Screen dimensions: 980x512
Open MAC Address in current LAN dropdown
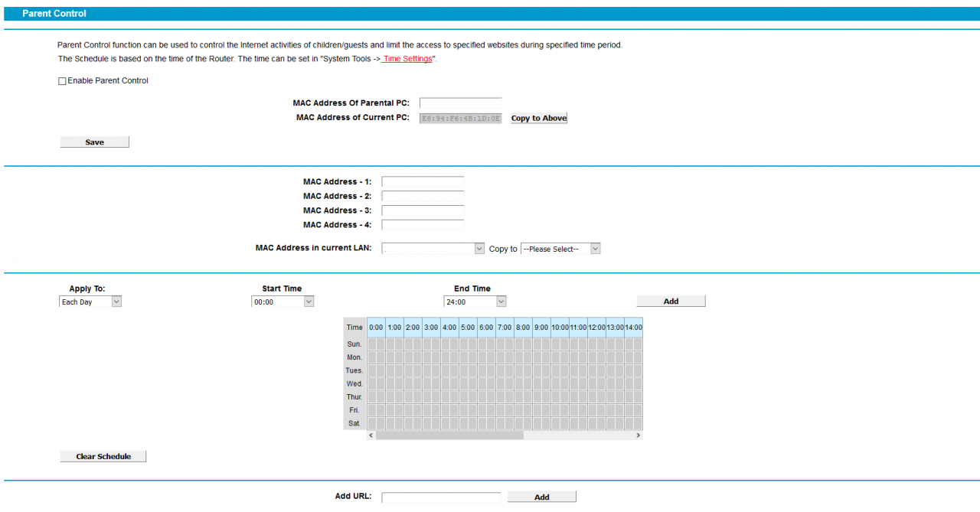click(x=433, y=249)
